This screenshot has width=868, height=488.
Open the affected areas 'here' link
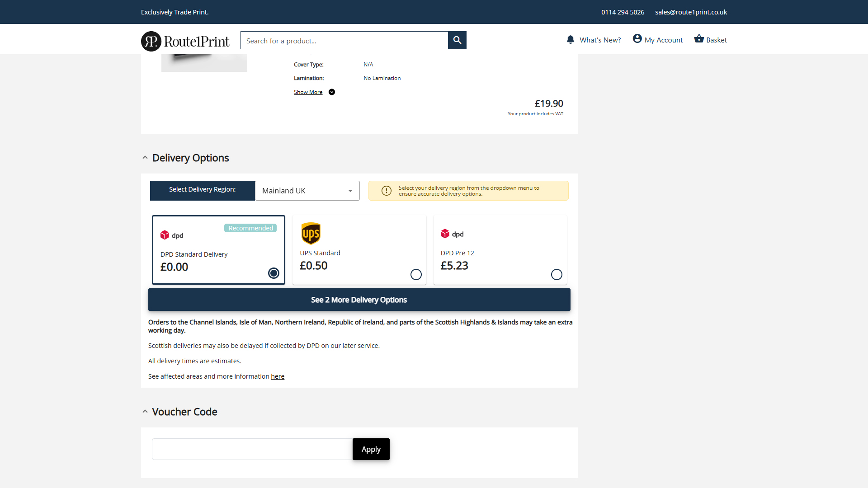[278, 376]
